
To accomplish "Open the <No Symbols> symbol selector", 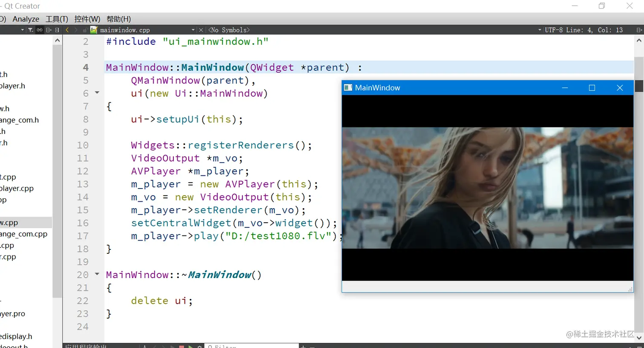I will 229,30.
